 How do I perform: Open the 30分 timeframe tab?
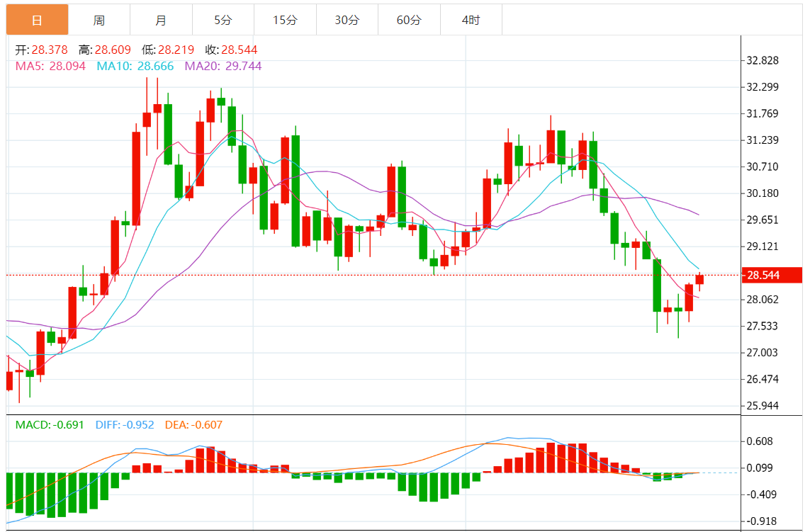347,20
